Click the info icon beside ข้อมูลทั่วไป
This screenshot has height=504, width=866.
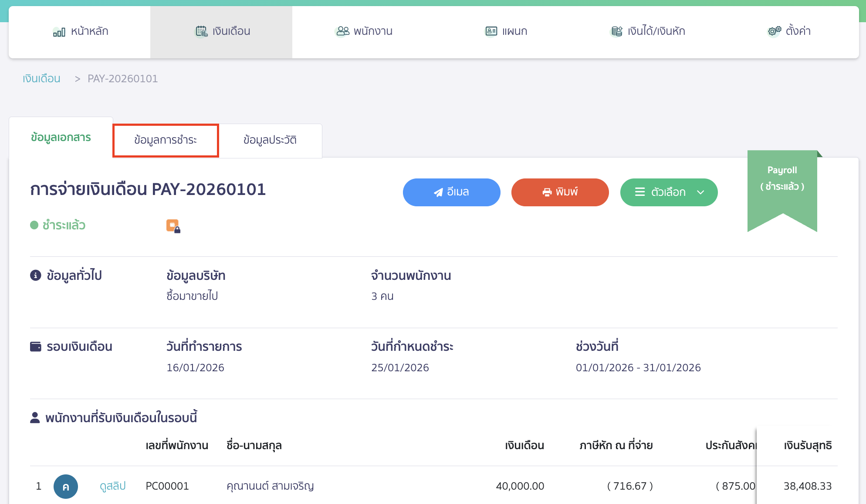[35, 275]
